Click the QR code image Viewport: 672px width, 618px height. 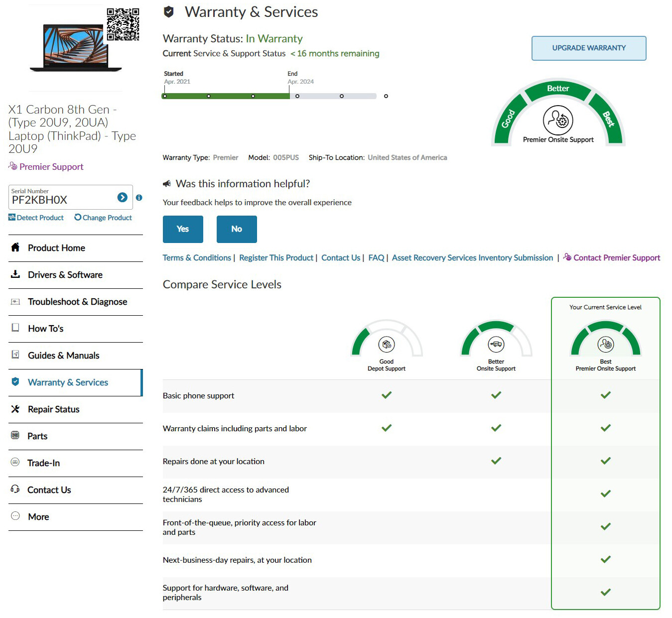[123, 24]
